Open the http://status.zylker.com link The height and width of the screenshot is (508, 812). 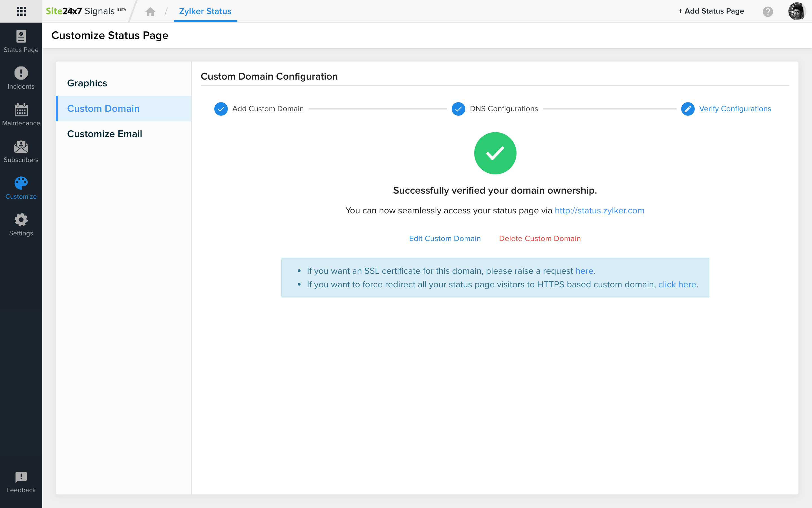[599, 211]
